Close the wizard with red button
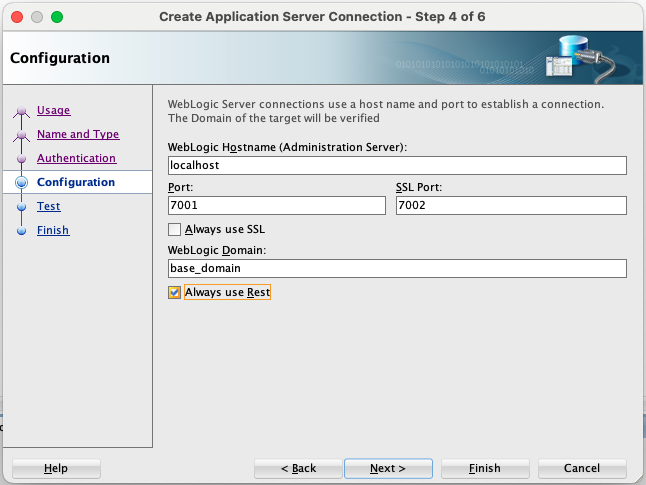 point(17,17)
